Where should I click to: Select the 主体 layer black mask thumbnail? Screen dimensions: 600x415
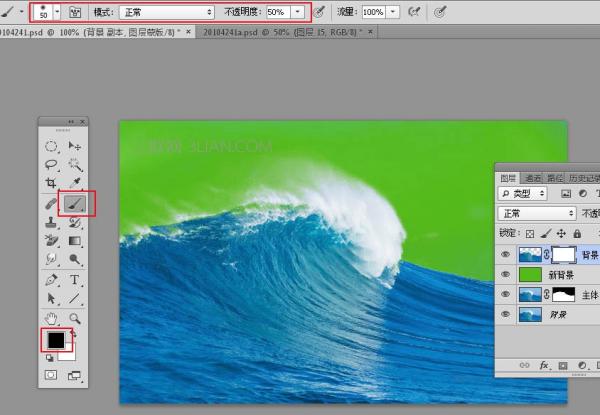pos(564,295)
